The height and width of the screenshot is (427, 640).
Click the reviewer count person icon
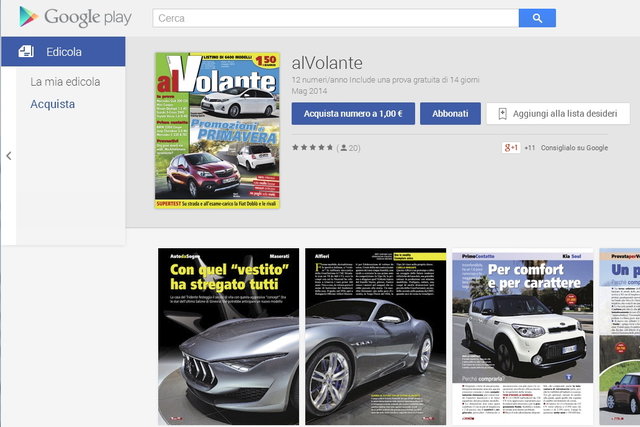point(344,148)
